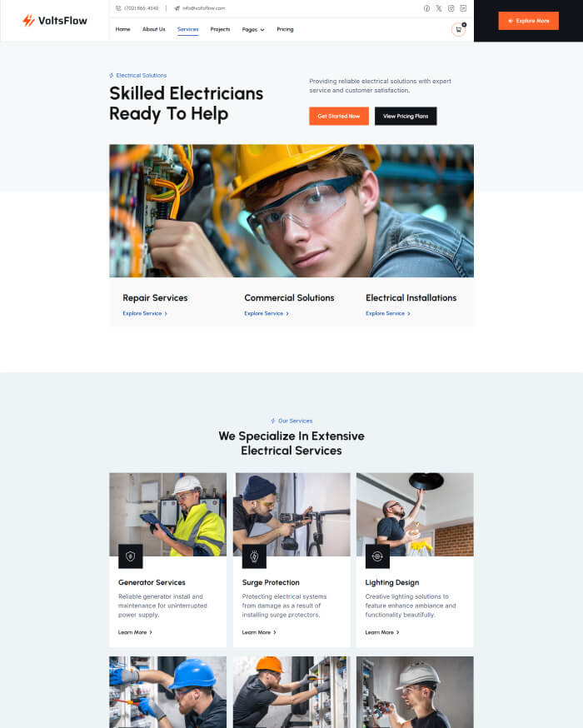583x728 pixels.
Task: Click the View Pricing Plans button
Action: tap(406, 116)
